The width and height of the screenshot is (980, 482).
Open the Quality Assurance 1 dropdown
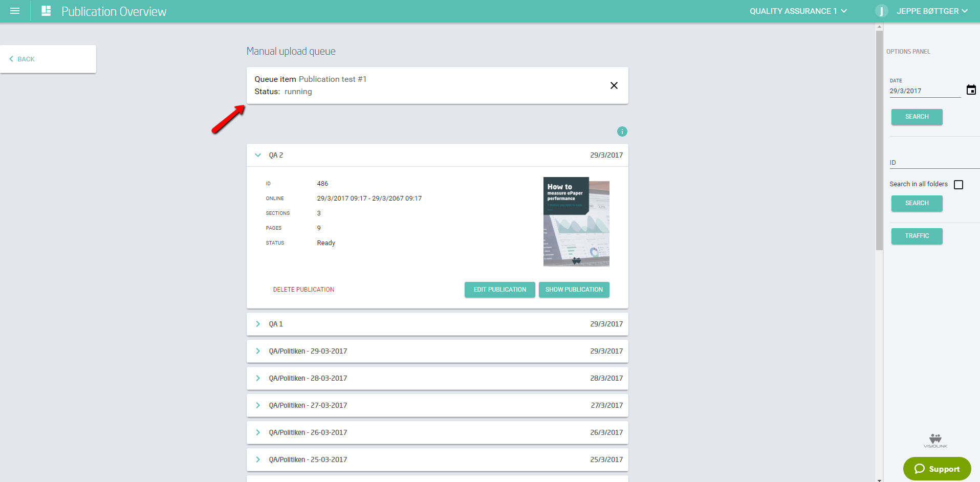point(798,11)
